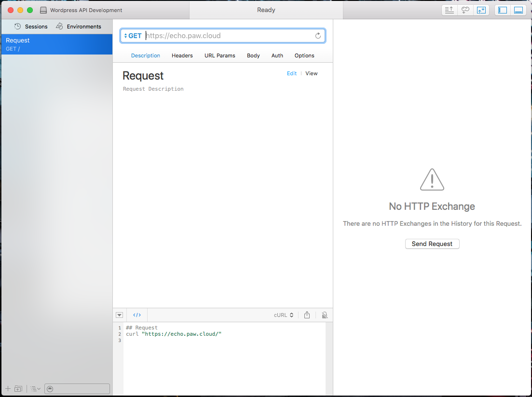
Task: Expand the sidebar list sorting dropdown
Action: click(x=35, y=388)
